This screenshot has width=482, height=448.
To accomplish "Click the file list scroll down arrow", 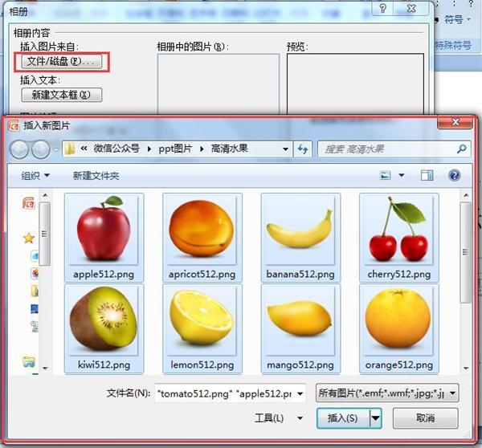I will [466, 368].
